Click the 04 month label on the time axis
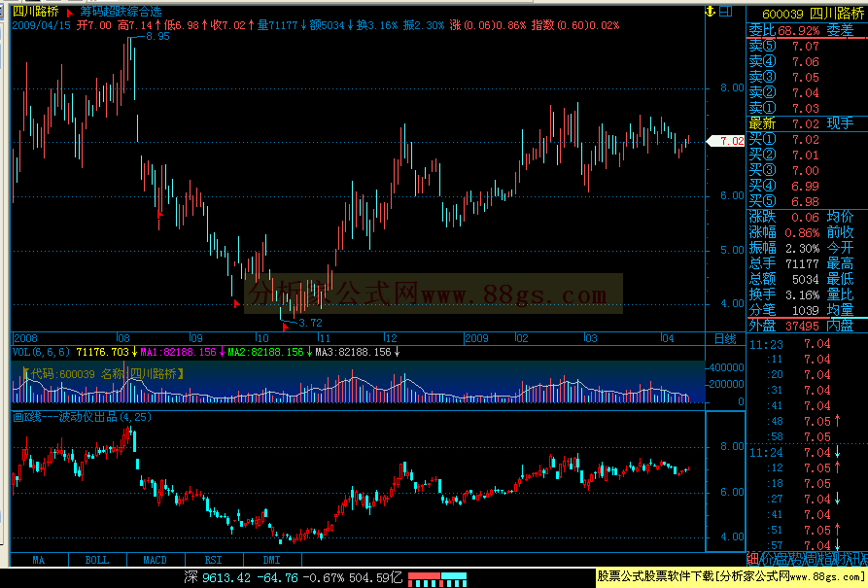868x588 pixels. coord(668,338)
